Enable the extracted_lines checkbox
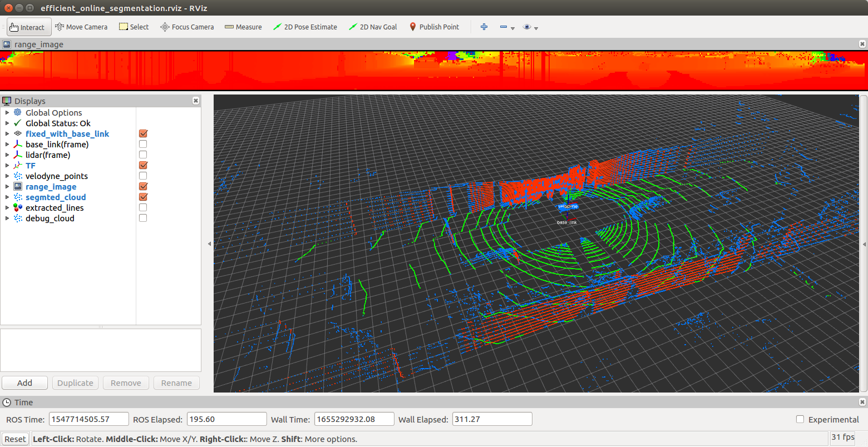This screenshot has height=447, width=868. tap(143, 207)
